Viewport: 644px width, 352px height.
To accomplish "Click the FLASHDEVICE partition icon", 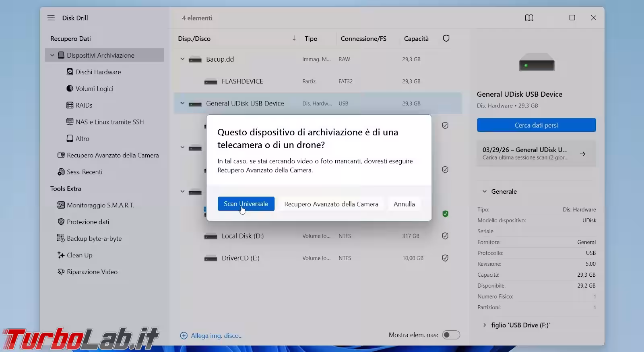I will click(211, 82).
